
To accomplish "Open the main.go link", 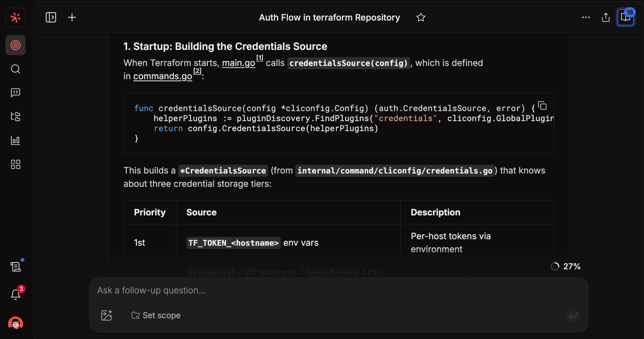I will tap(238, 63).
